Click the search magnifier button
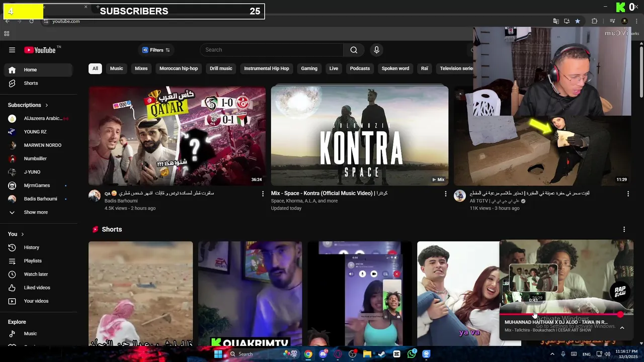 pyautogui.click(x=354, y=50)
